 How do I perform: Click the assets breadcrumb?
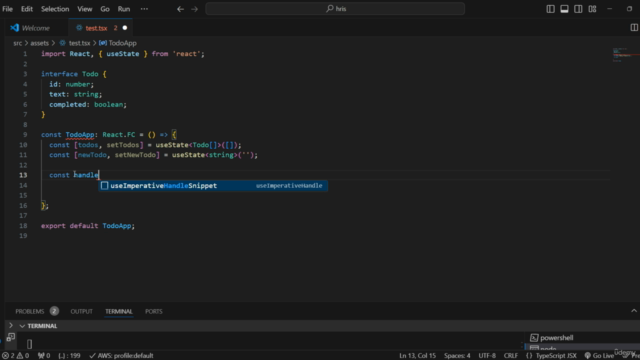39,43
